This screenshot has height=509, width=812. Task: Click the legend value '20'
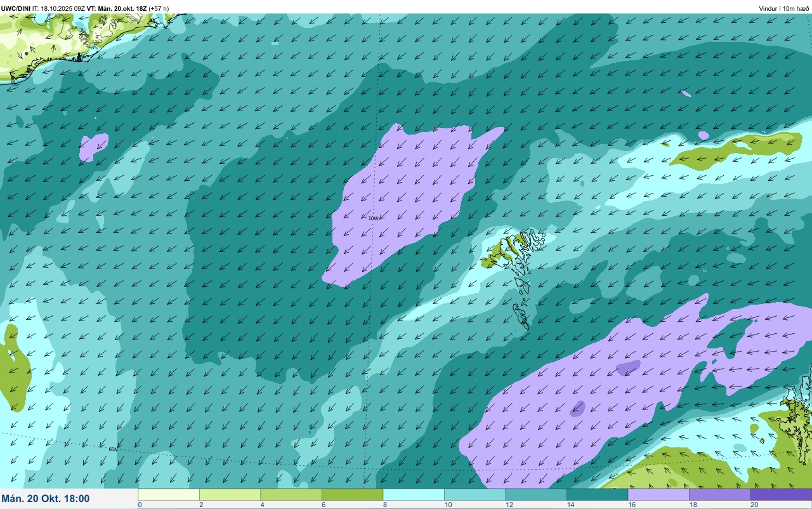click(x=754, y=505)
